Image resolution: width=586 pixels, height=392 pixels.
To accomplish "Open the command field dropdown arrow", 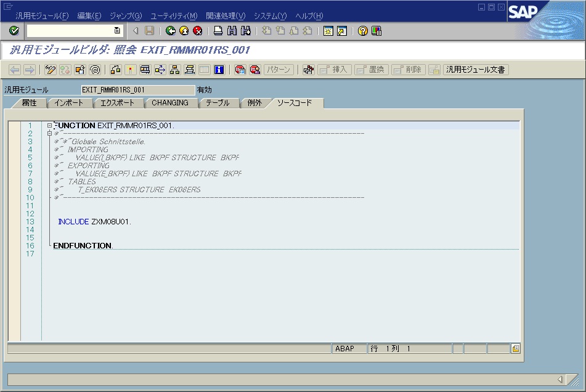I will coord(117,31).
